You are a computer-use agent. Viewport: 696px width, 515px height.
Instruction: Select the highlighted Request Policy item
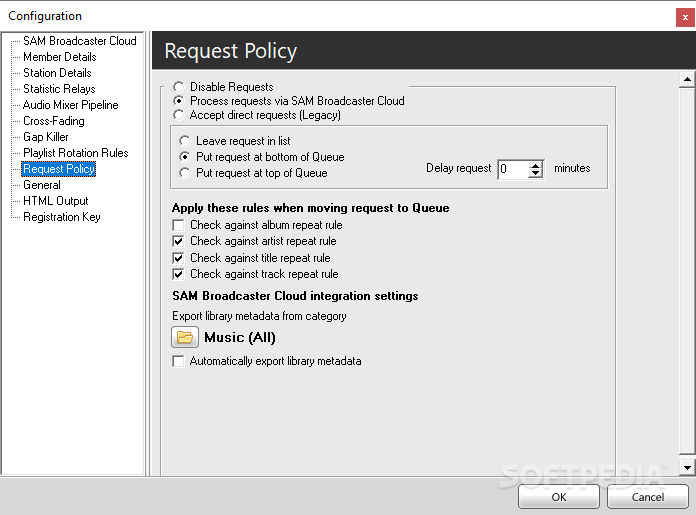click(x=59, y=169)
